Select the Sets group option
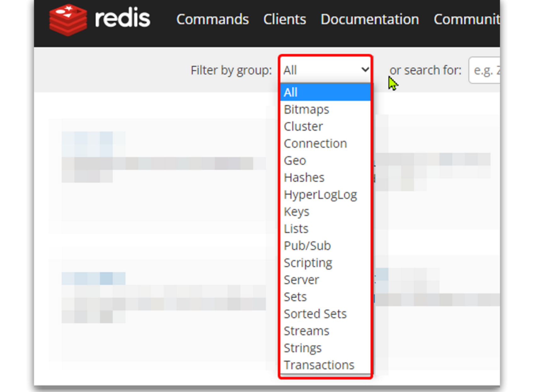The width and height of the screenshot is (545, 392). coord(326,297)
